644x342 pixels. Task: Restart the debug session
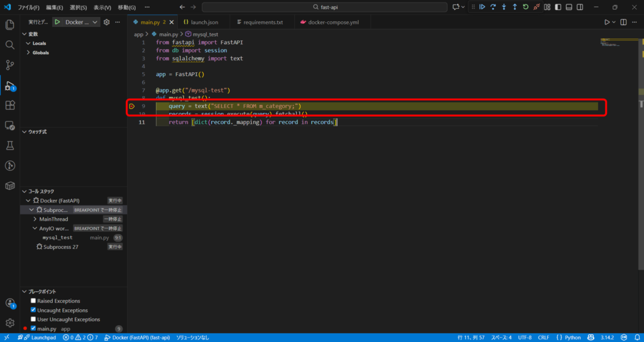[x=525, y=7]
